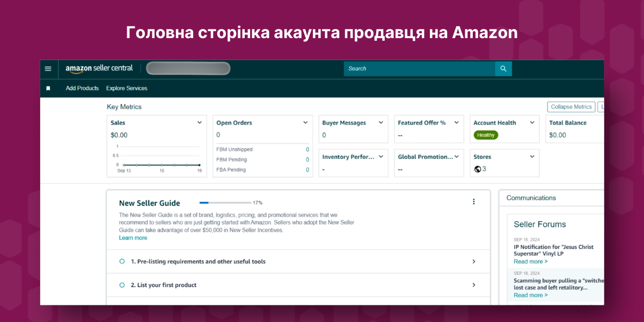This screenshot has width=644, height=322.
Task: Open the hamburger navigation menu
Action: (x=48, y=69)
